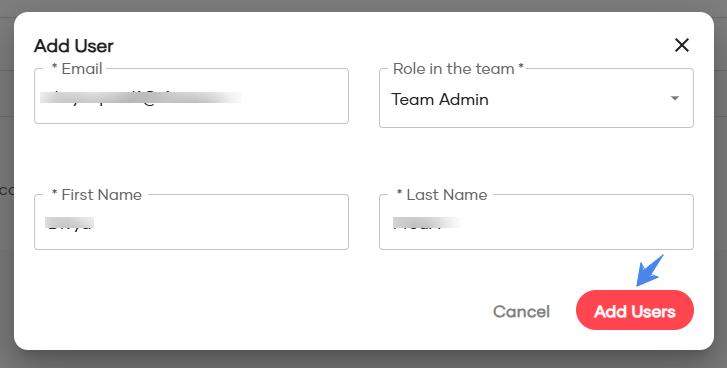Click the blurred first name text
Screen dimensions: 727x368
(70, 223)
